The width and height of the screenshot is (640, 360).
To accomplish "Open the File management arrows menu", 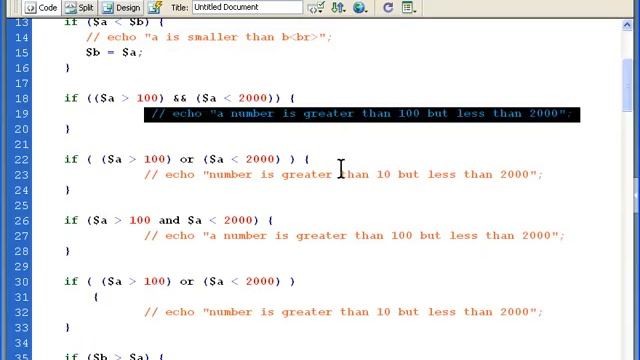I will [x=338, y=7].
